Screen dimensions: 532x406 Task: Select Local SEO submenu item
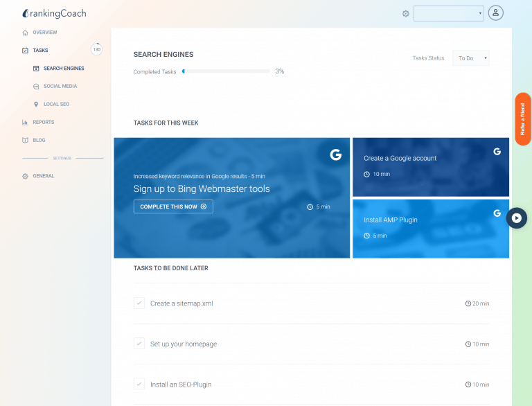(x=56, y=104)
